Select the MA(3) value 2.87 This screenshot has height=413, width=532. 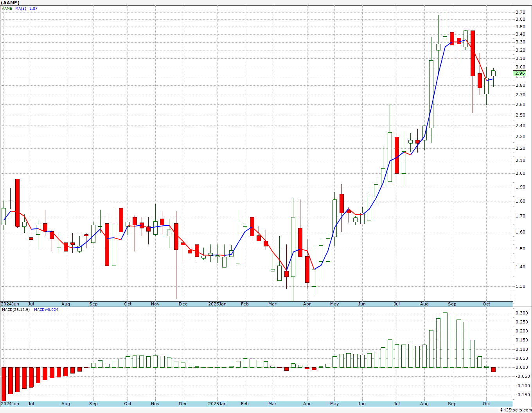tap(33, 8)
